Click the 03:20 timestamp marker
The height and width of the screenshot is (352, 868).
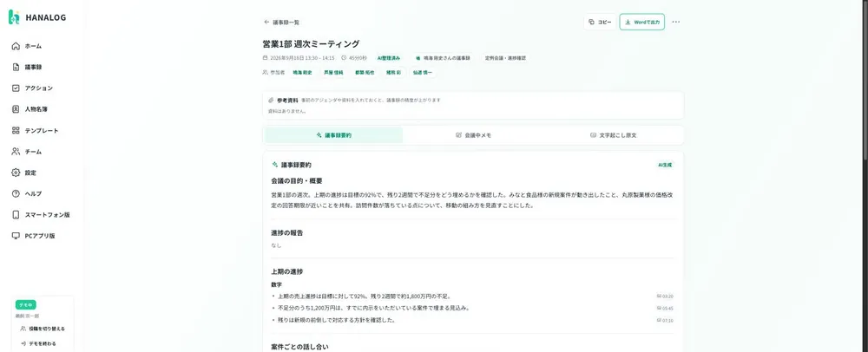[x=665, y=297]
